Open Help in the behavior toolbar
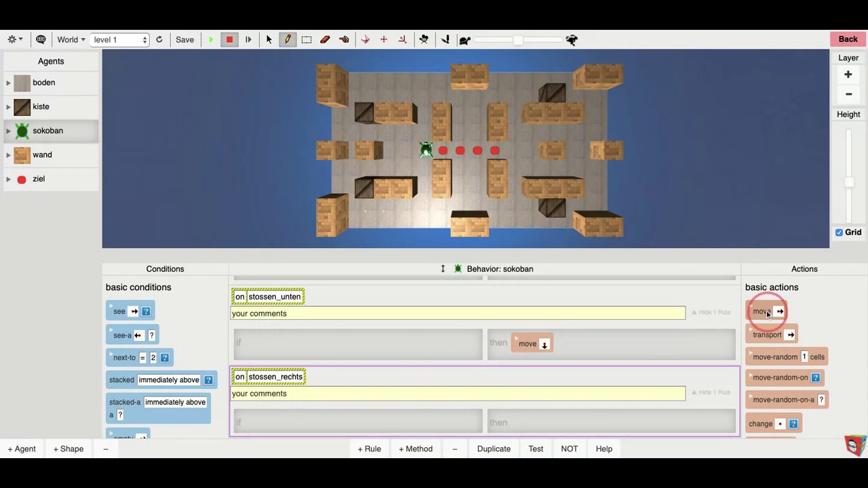868x488 pixels. pos(604,449)
